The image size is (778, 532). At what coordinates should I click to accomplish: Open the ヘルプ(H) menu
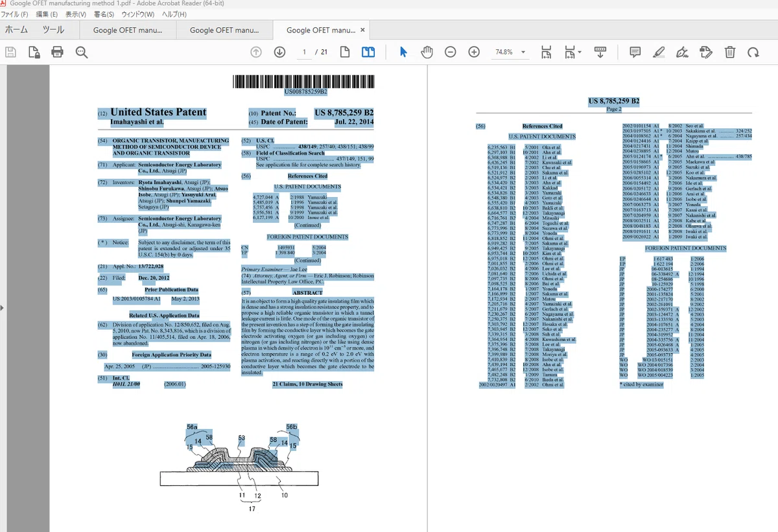pos(175,14)
